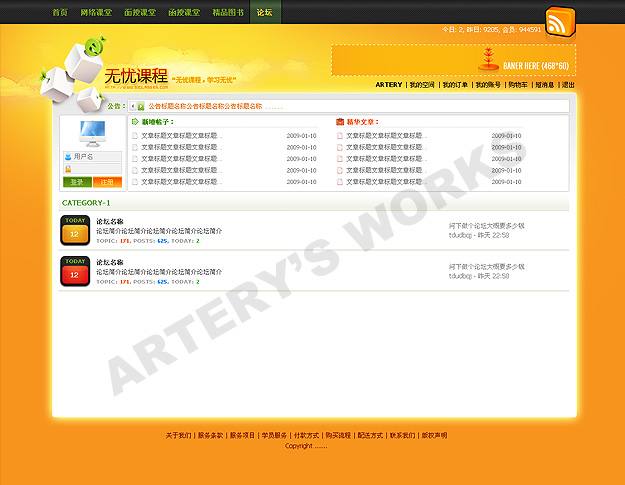This screenshot has height=485, width=625.
Task: Click the announcement arrow icon after 公告
Action: click(x=140, y=106)
